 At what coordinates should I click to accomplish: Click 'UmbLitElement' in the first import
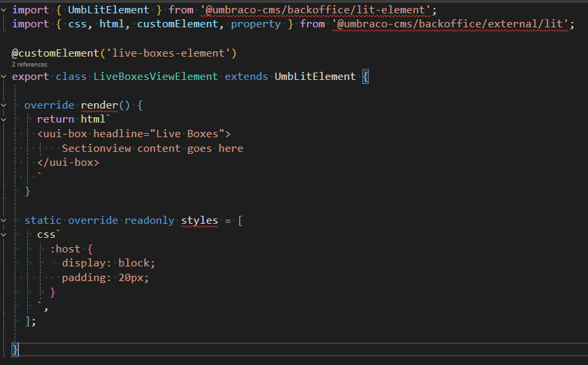109,10
